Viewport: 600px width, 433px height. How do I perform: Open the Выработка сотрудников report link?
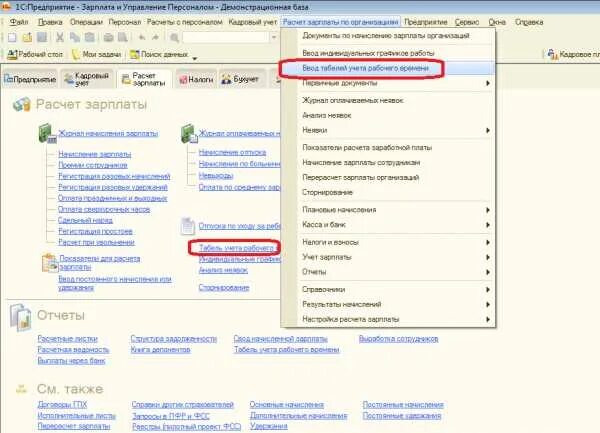pos(398,339)
